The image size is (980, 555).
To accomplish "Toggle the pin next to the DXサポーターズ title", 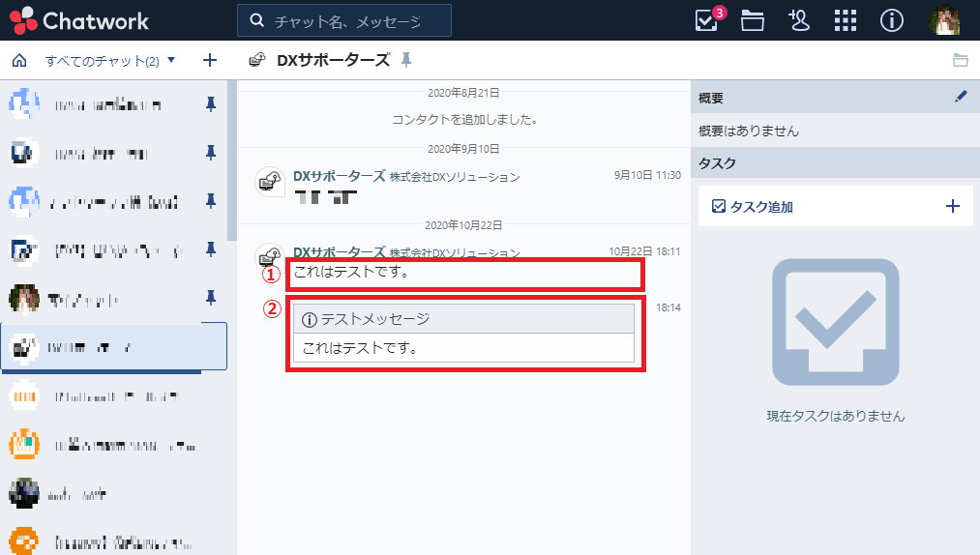I will (406, 60).
